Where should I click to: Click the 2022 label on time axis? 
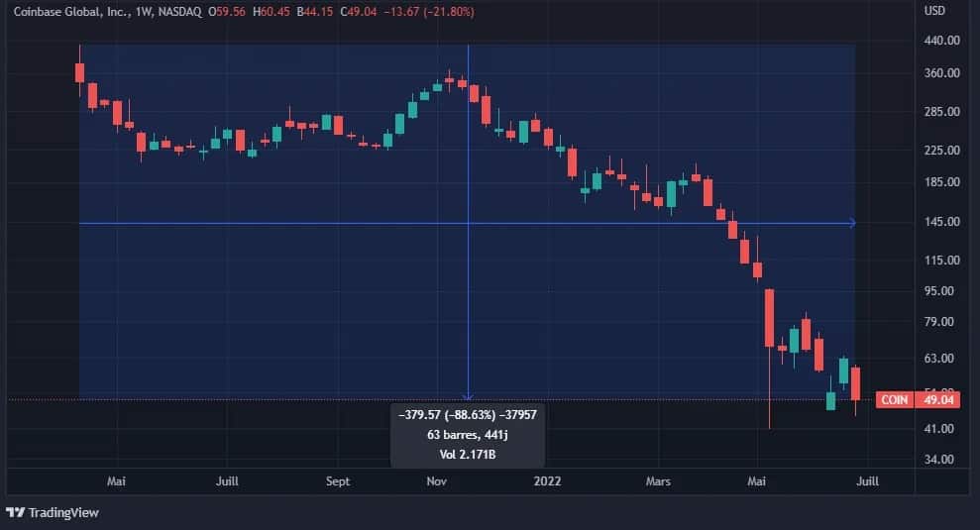pyautogui.click(x=547, y=481)
